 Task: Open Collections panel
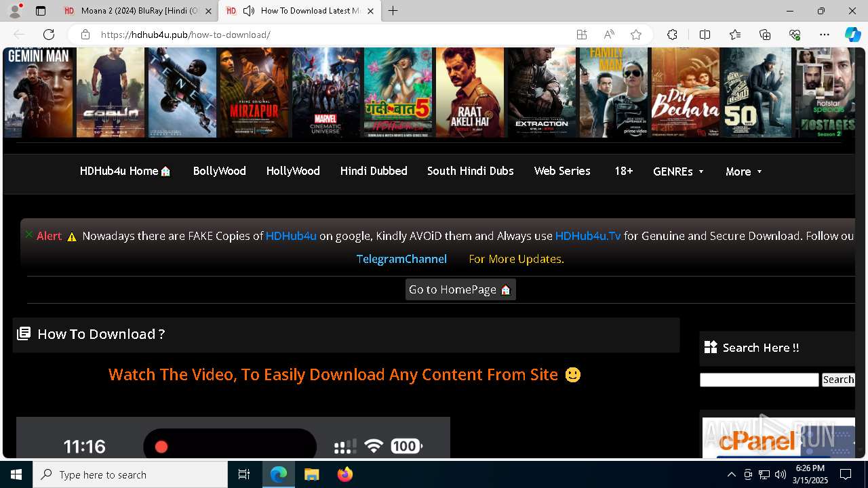click(x=765, y=35)
